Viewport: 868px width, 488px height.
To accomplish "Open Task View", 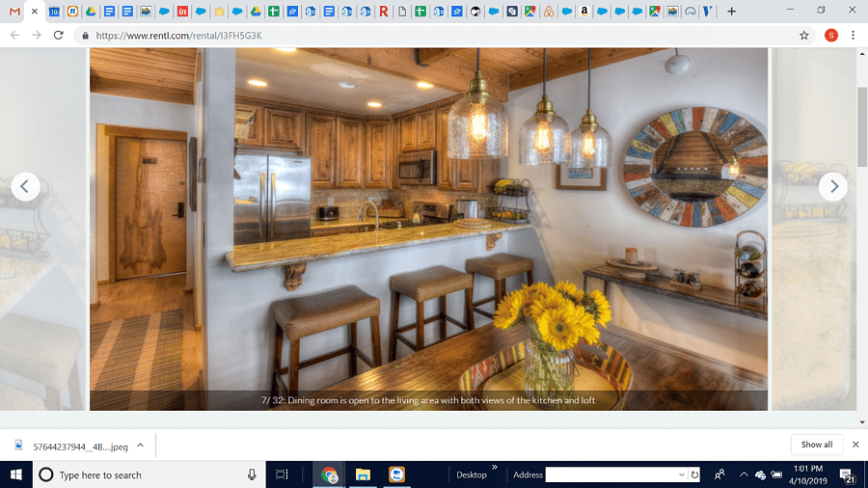I will pyautogui.click(x=282, y=474).
